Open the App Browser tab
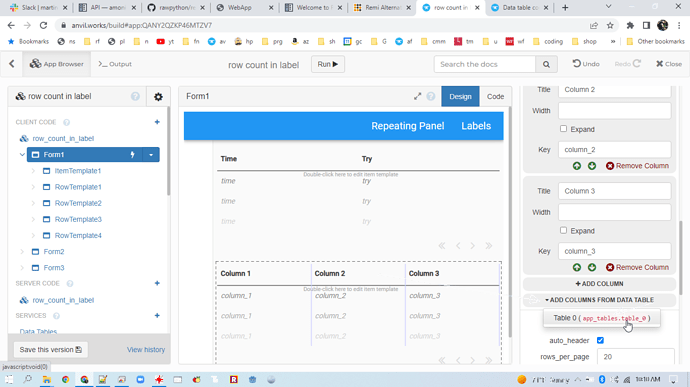This screenshot has width=690, height=387. pyautogui.click(x=57, y=64)
